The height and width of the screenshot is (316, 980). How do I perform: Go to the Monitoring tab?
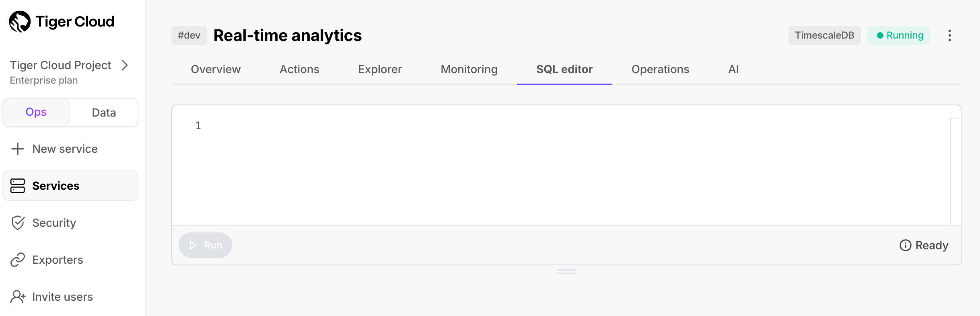coord(469,69)
